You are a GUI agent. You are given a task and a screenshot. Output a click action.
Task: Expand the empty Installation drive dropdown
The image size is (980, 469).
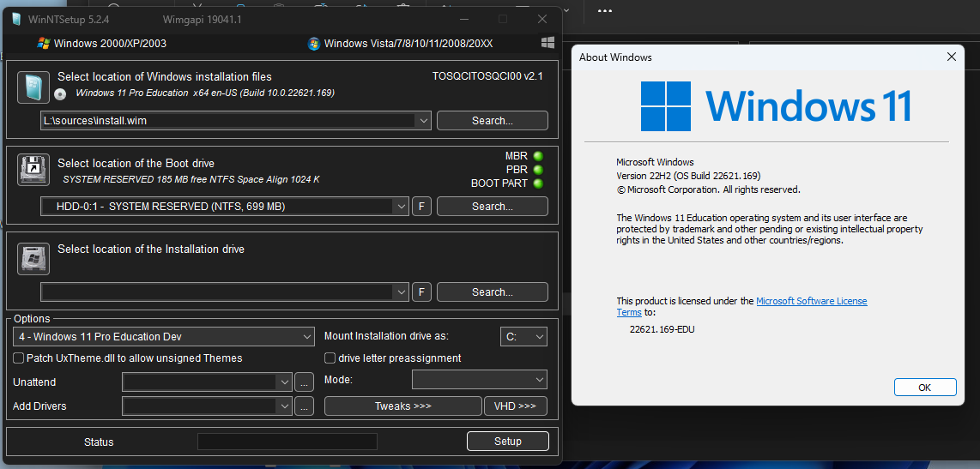point(401,292)
